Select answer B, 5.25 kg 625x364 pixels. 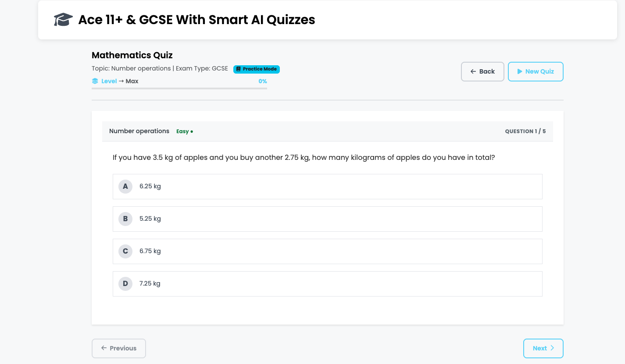point(327,219)
